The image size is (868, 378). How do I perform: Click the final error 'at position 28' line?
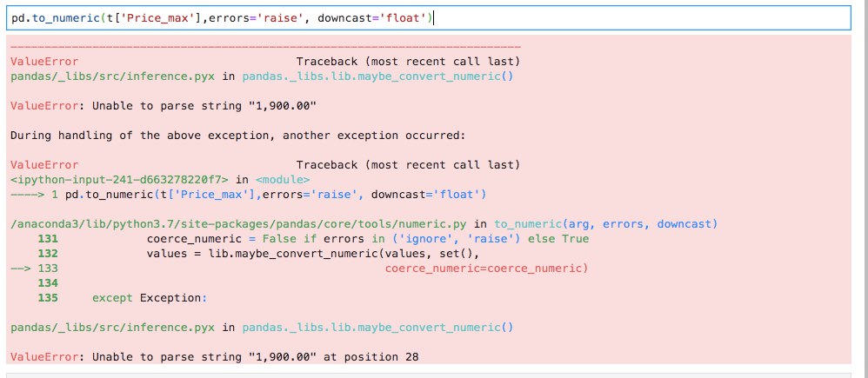tap(215, 357)
